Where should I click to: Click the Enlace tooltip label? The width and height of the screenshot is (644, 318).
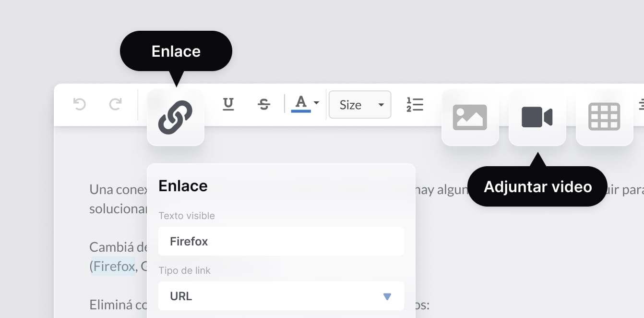[x=176, y=50]
